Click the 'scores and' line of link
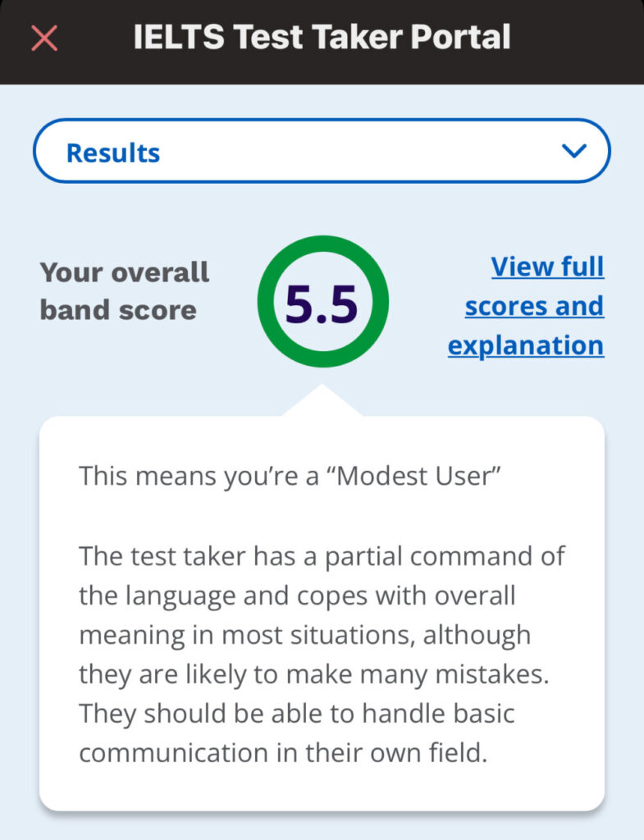644x840 pixels. tap(534, 306)
